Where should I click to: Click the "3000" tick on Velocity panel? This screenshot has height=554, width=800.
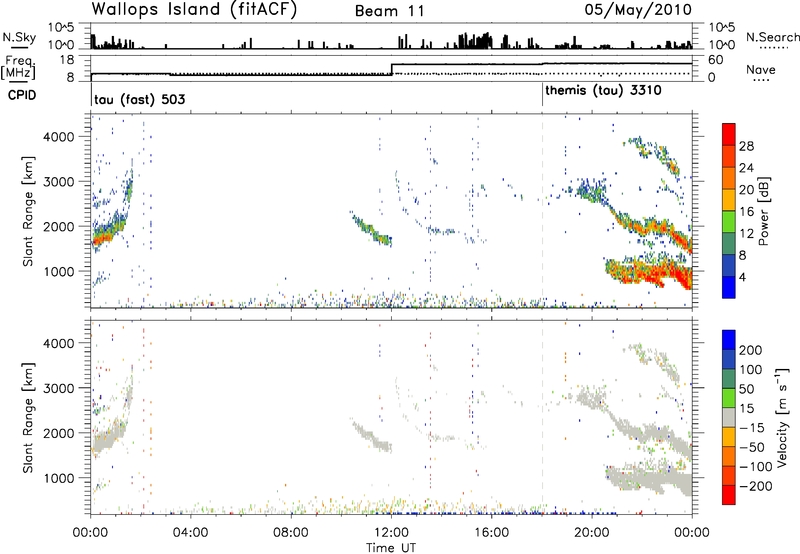58,389
